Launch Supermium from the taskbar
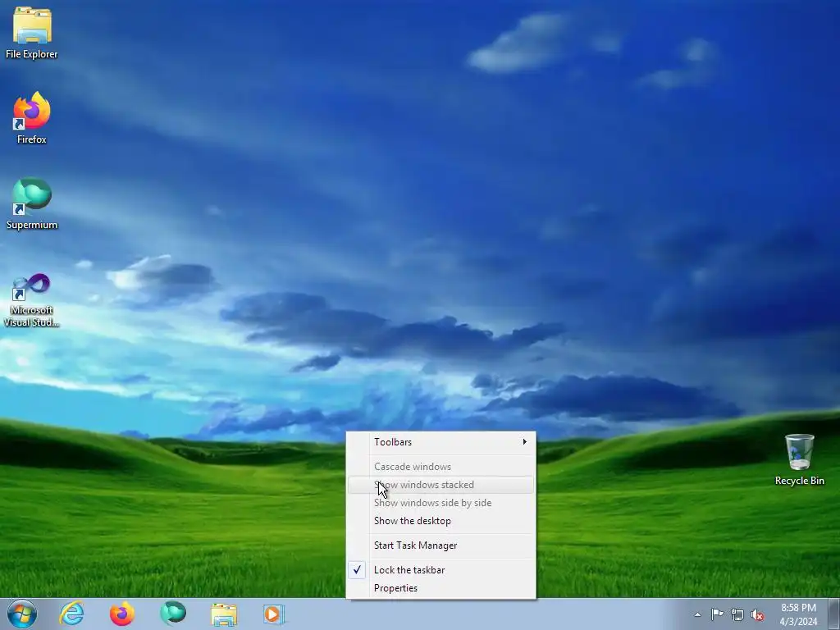The width and height of the screenshot is (840, 630). tap(173, 614)
